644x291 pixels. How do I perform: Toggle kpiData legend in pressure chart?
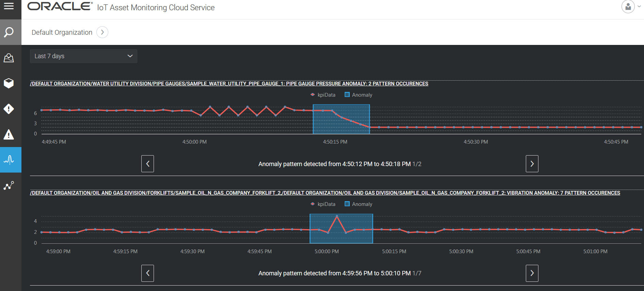(323, 95)
